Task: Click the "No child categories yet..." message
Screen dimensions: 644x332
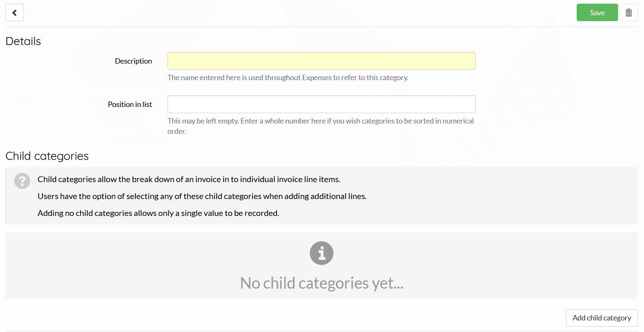Action: pos(321,283)
